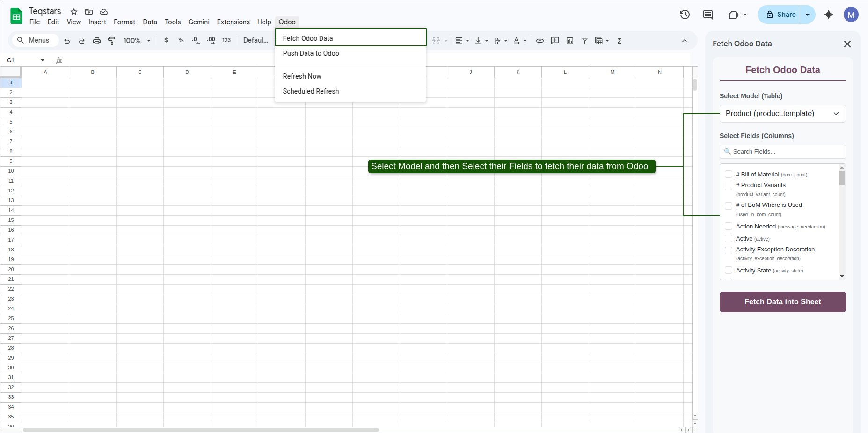
Task: Star the Teqstars document
Action: [74, 12]
